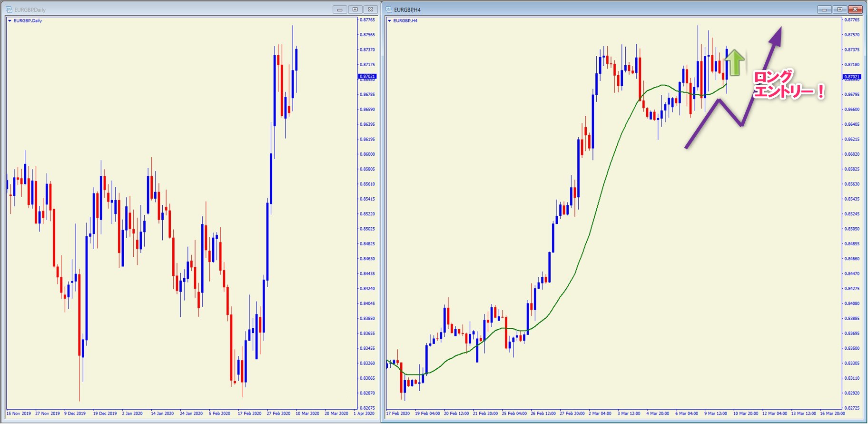Expand the triangle beside the EURGBP,Daily chart label
Image resolution: width=868 pixels, height=424 pixels.
(10, 21)
